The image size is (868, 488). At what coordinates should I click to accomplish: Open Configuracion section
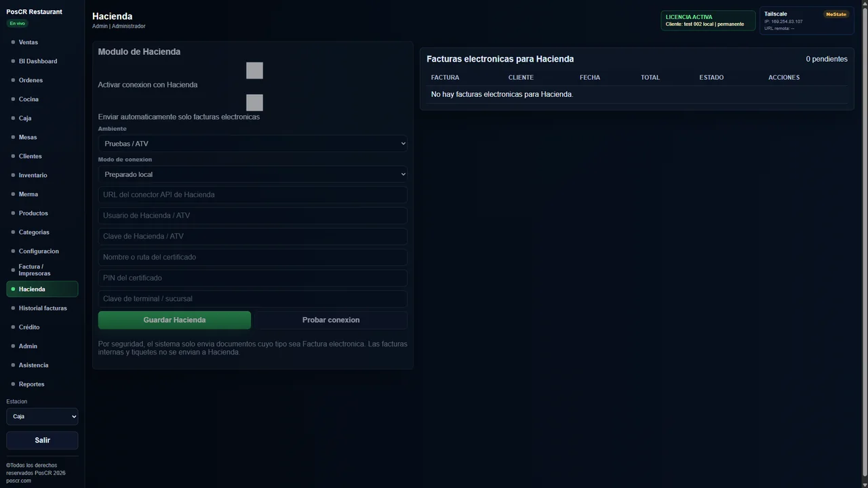click(42, 251)
